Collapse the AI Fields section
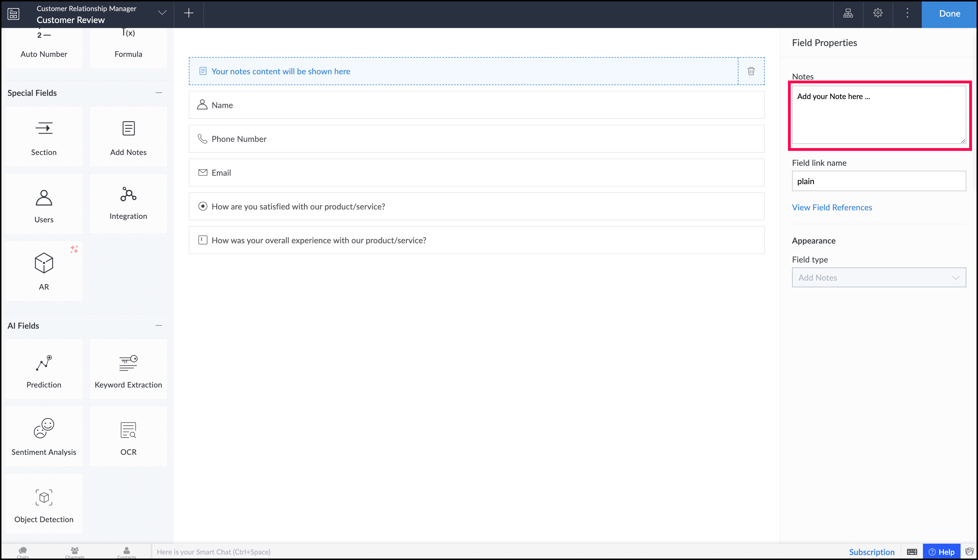This screenshot has height=560, width=978. (159, 325)
